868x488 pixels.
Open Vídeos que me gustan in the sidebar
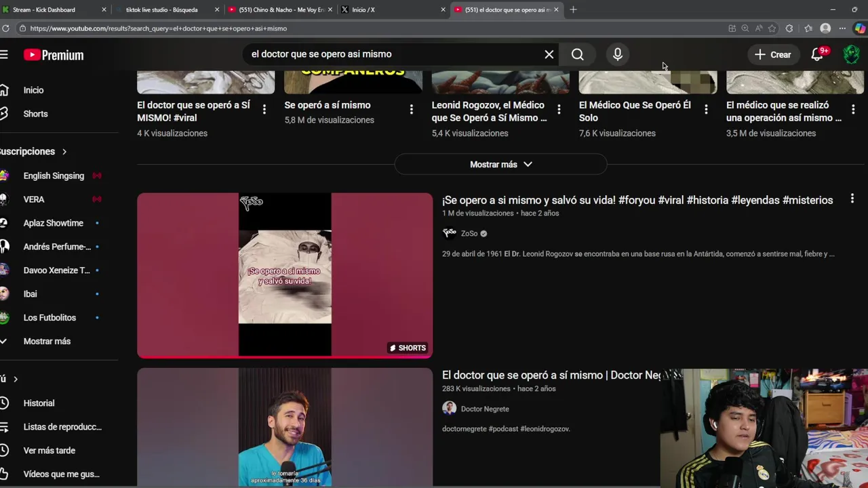pyautogui.click(x=61, y=474)
